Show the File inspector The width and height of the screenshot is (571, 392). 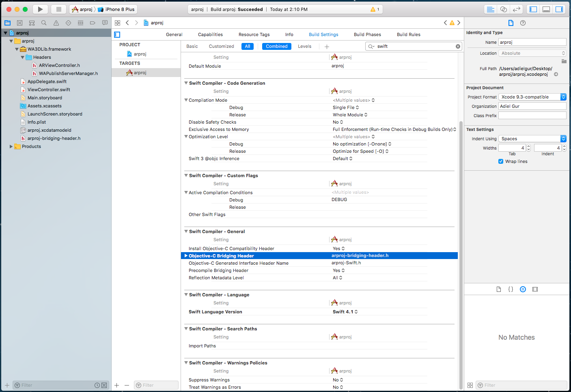click(511, 23)
